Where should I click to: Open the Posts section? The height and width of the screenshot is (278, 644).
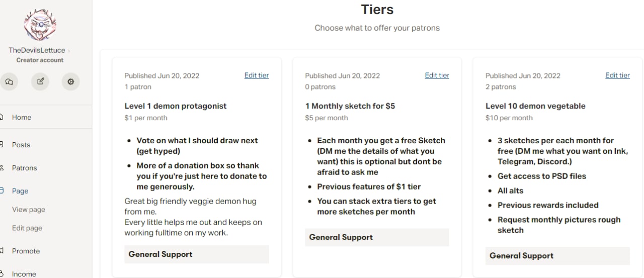pos(21,145)
